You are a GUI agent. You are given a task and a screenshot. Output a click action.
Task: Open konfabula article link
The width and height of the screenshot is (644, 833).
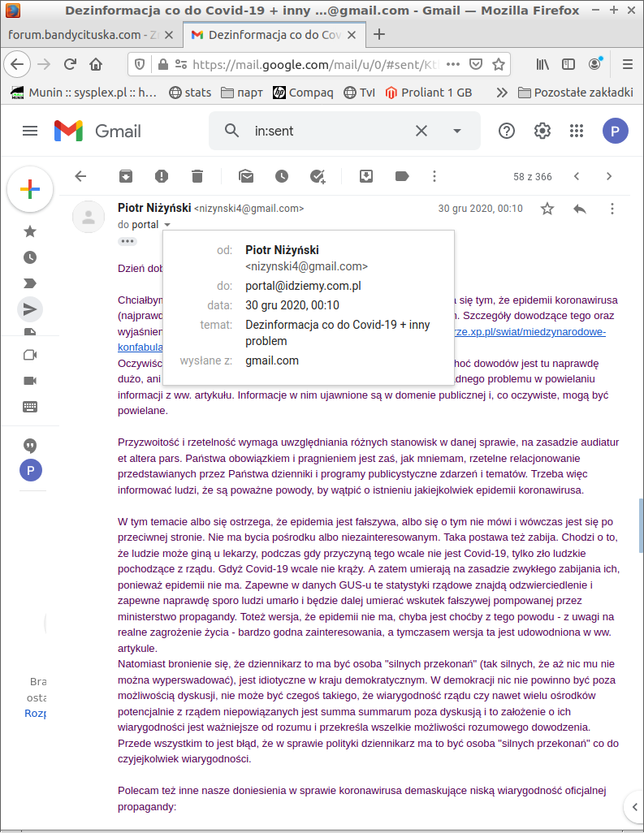coord(140,347)
